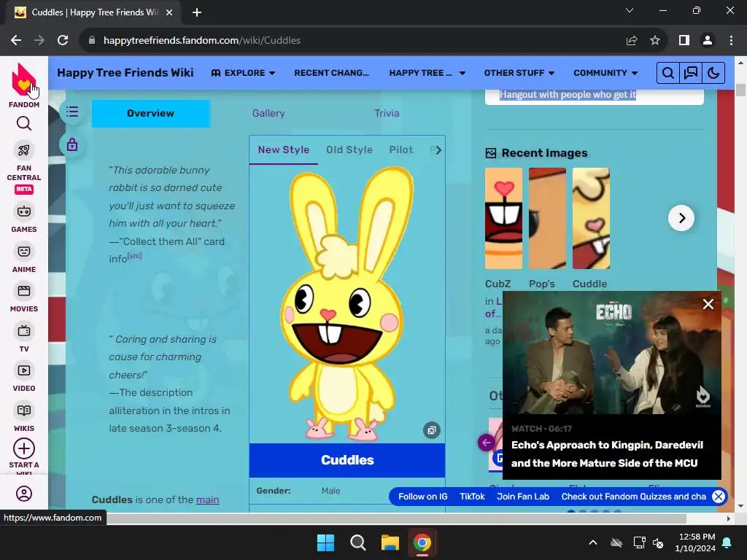
Task: Click the wiki header search icon
Action: click(x=668, y=73)
